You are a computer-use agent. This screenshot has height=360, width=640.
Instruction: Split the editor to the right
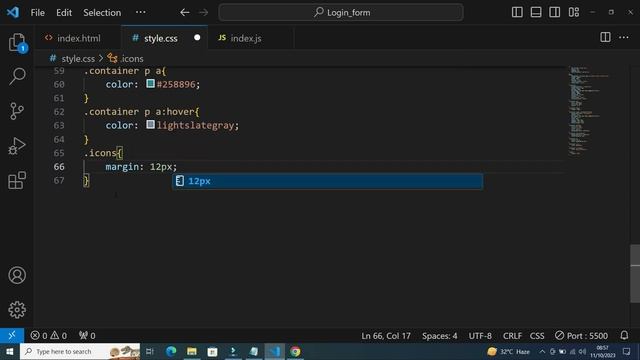[x=605, y=38]
